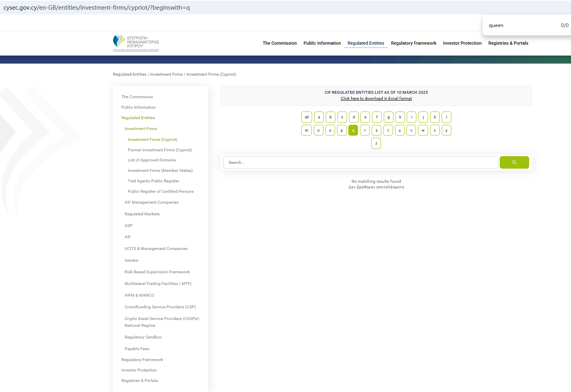
Task: Click the CySEC logo in header
Action: [136, 43]
